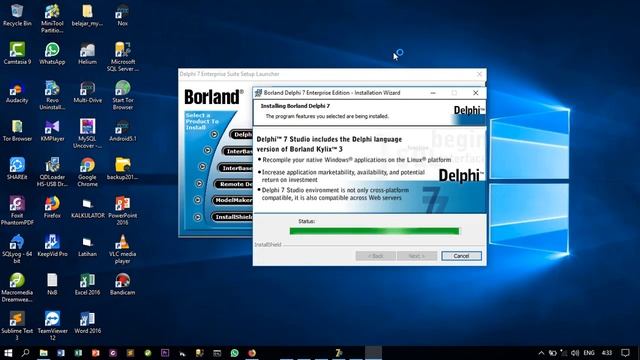The width and height of the screenshot is (640, 360).
Task: Open Excel 2016 desktop shortcut
Action: [x=87, y=284]
